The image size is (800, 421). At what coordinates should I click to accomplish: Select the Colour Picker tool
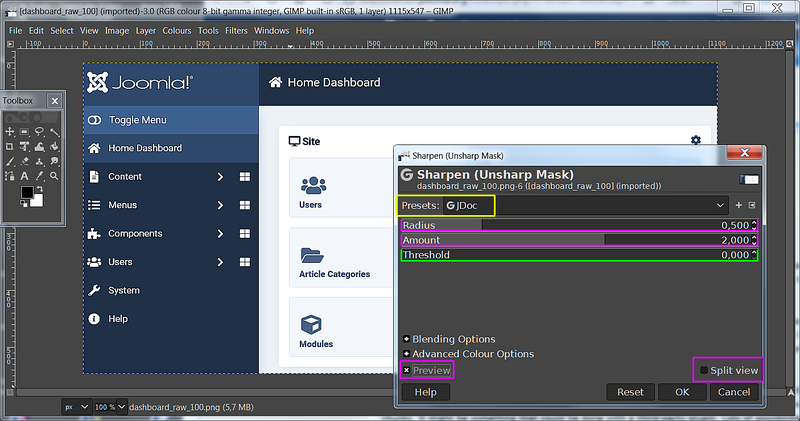[x=39, y=176]
